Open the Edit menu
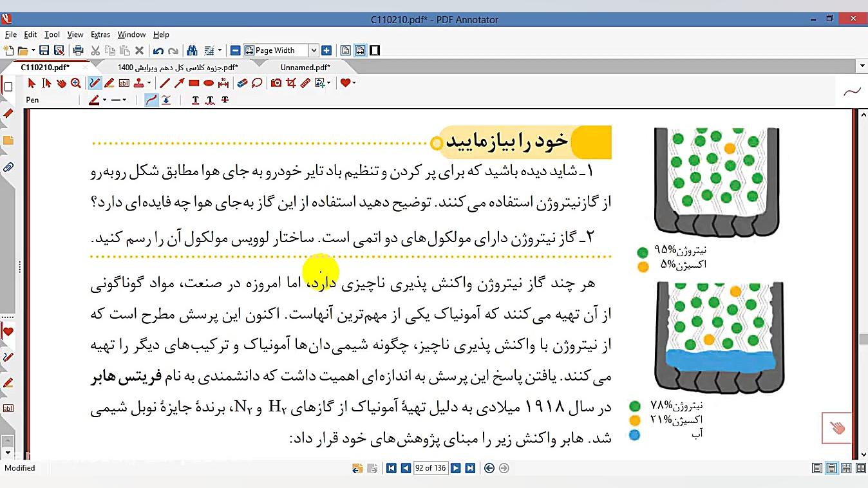 pyautogui.click(x=30, y=35)
